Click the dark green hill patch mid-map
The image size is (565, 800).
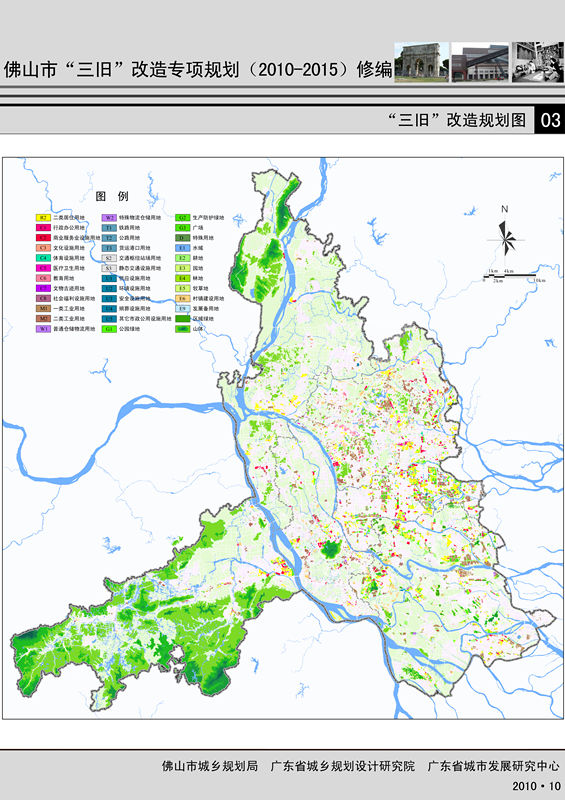tap(331, 550)
